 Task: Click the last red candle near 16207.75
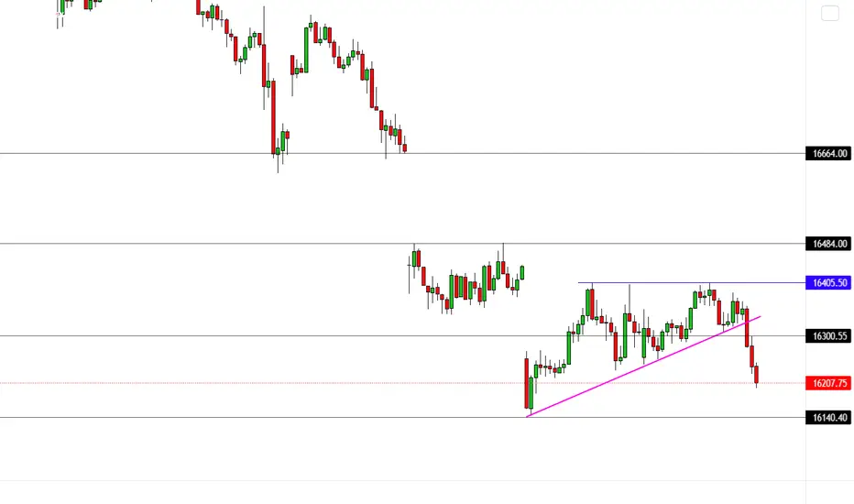(x=757, y=374)
